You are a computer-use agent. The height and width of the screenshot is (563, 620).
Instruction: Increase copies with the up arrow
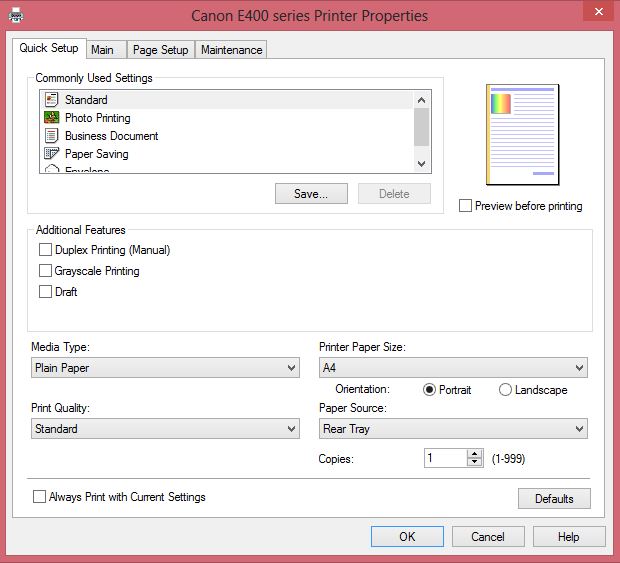(474, 454)
